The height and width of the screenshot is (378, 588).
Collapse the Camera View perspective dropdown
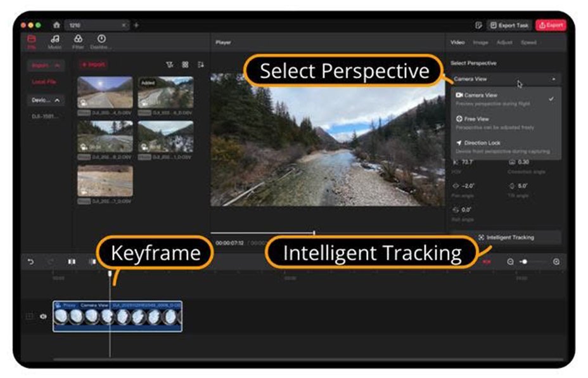click(506, 79)
